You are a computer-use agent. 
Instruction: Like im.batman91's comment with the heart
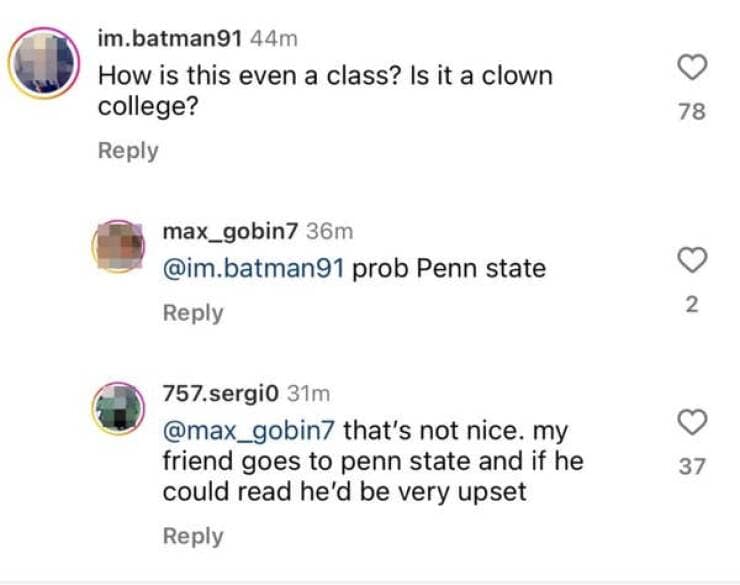pos(692,68)
